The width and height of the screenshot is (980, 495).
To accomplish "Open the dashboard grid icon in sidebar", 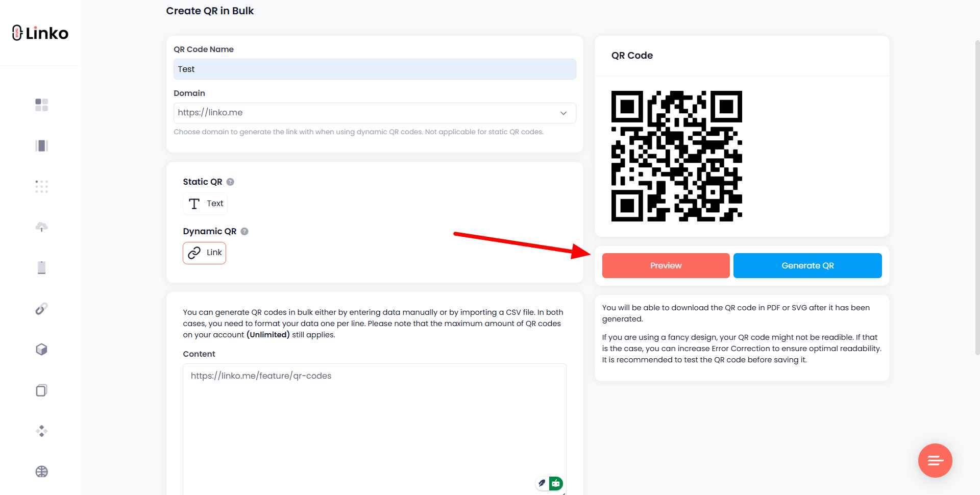I will (42, 105).
